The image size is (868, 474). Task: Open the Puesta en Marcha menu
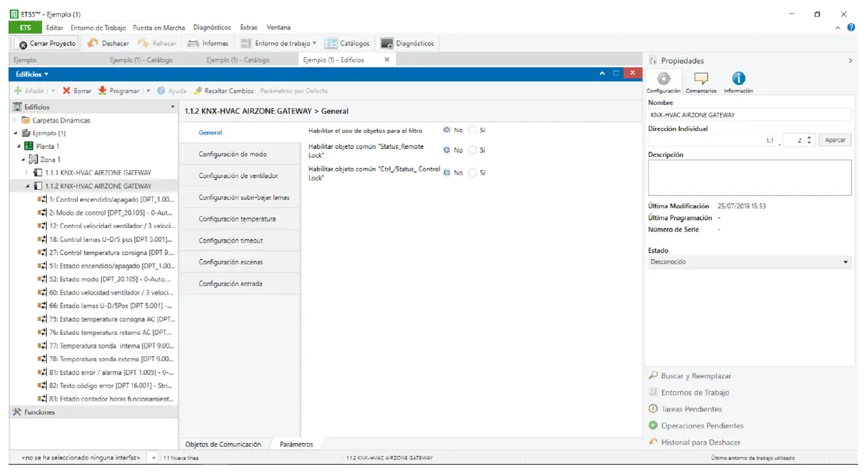pyautogui.click(x=159, y=28)
